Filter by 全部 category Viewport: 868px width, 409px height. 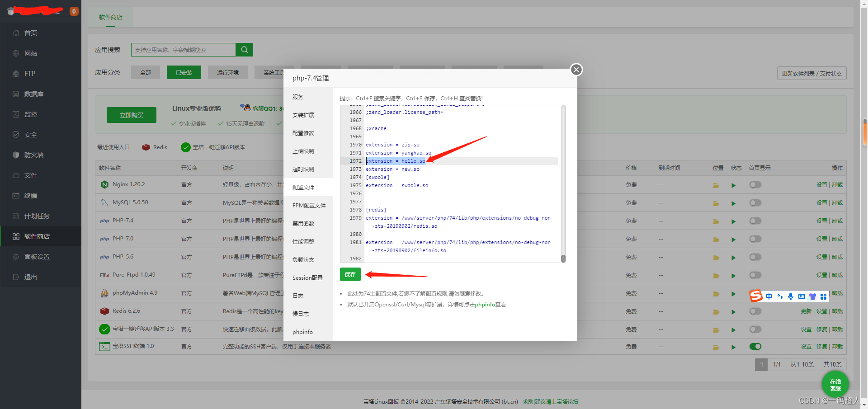point(146,72)
